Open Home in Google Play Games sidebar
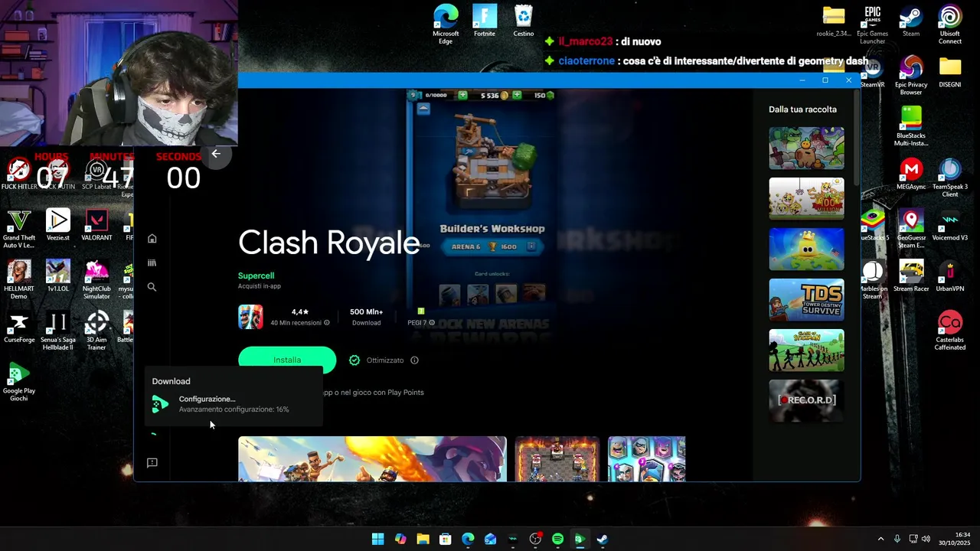 (152, 239)
